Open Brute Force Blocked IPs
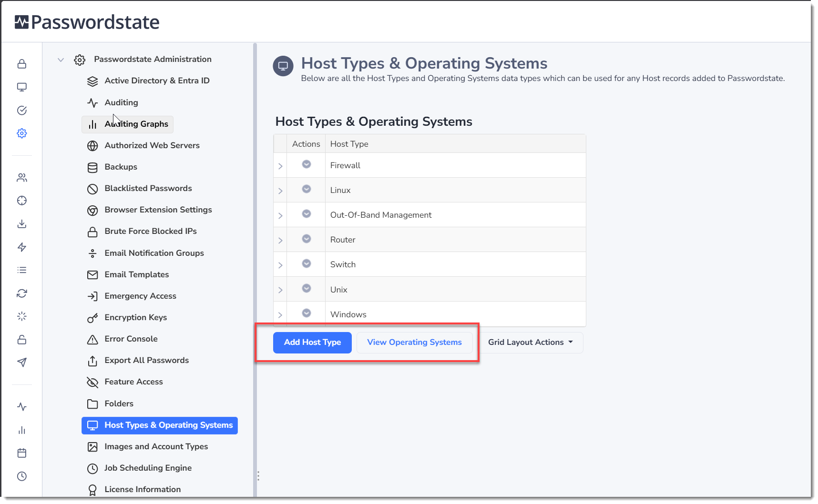818x504 pixels. pyautogui.click(x=142, y=232)
